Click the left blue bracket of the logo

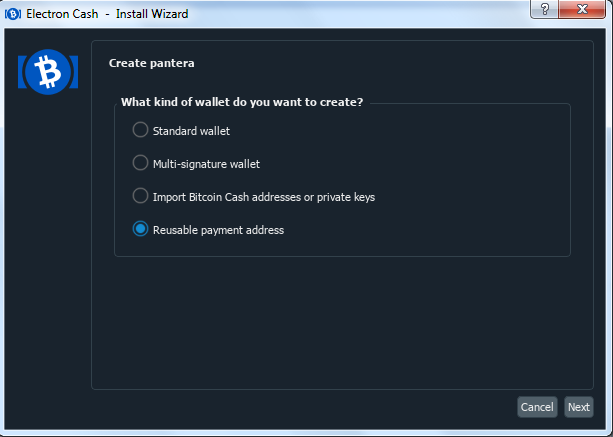point(22,72)
